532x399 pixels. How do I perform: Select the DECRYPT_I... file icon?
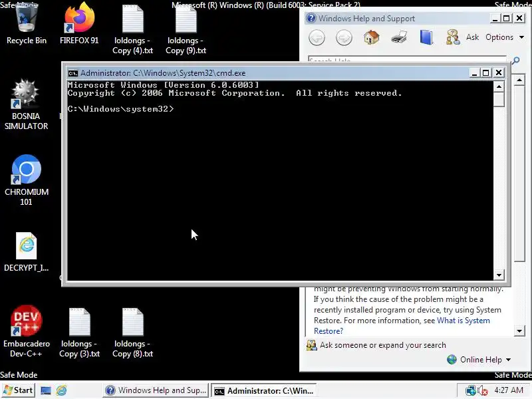pyautogui.click(x=26, y=252)
